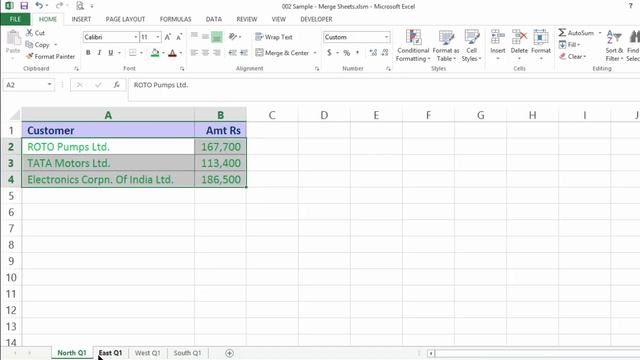Image resolution: width=640 pixels, height=360 pixels.
Task: Align text to the right
Action: [217, 53]
